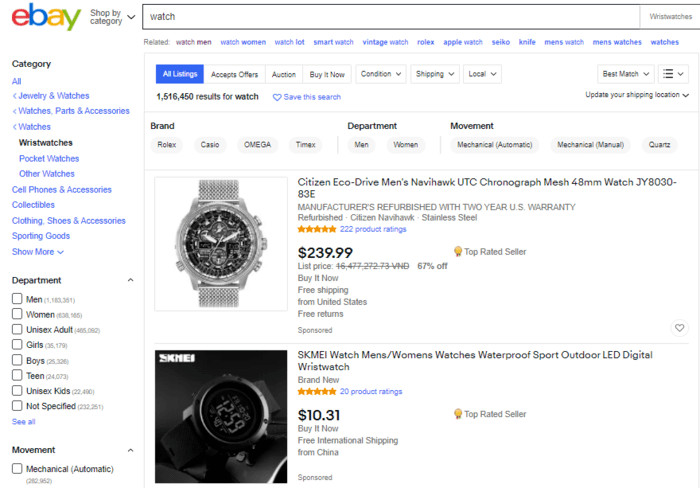Open the Shop by category dropdown
Image resolution: width=700 pixels, height=488 pixels.
coord(112,17)
